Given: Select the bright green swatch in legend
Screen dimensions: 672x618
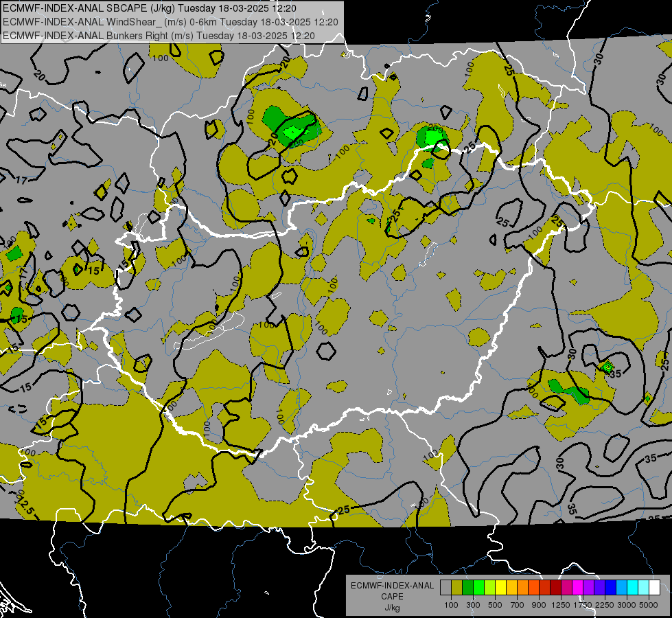Looking at the screenshot, I should click(478, 588).
